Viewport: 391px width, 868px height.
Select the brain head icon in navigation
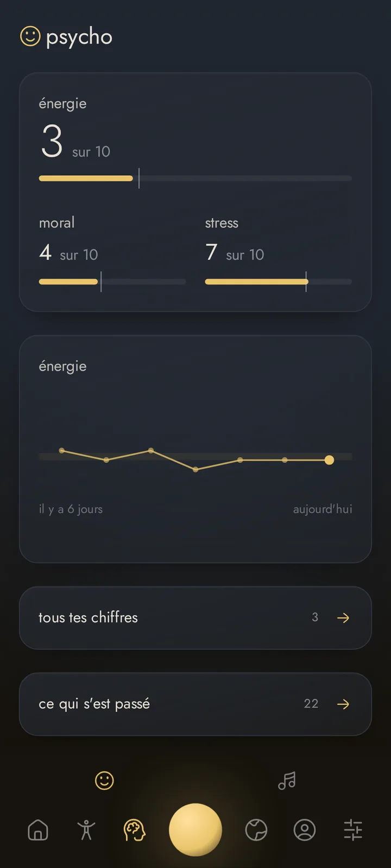tap(135, 830)
